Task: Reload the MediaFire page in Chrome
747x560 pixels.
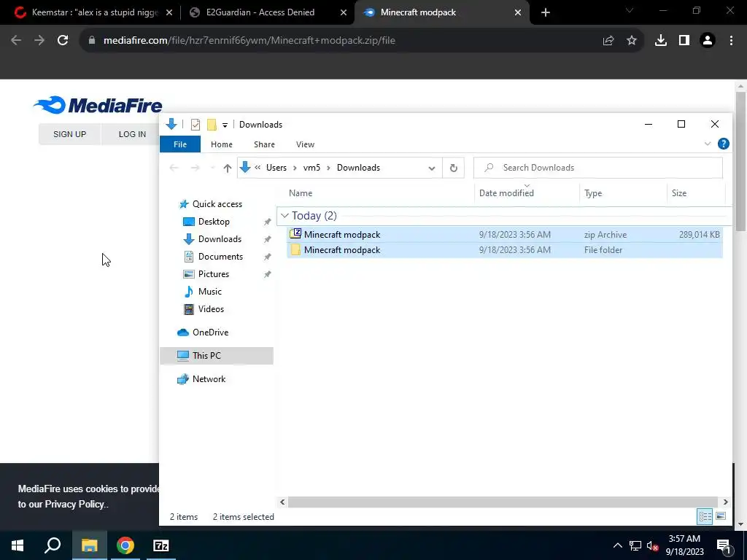Action: tap(63, 41)
